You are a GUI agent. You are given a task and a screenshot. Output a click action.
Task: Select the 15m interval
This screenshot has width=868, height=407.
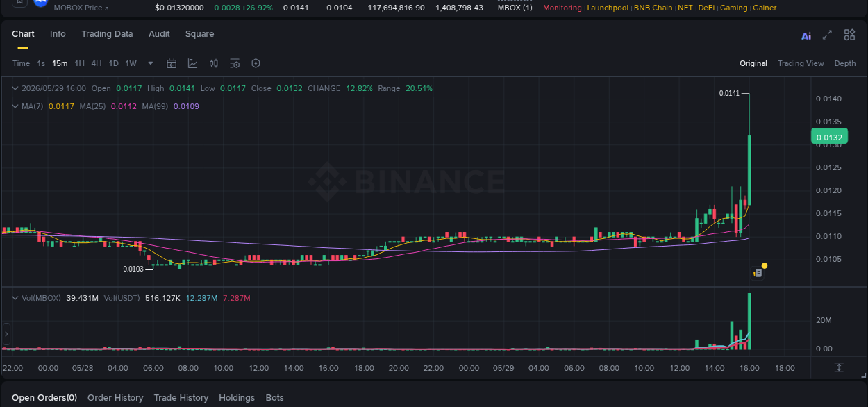coord(60,63)
